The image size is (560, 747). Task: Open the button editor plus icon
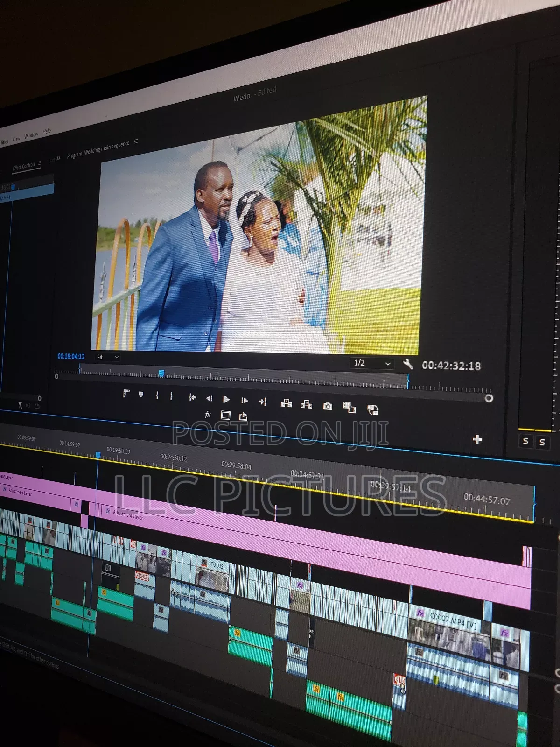[477, 439]
